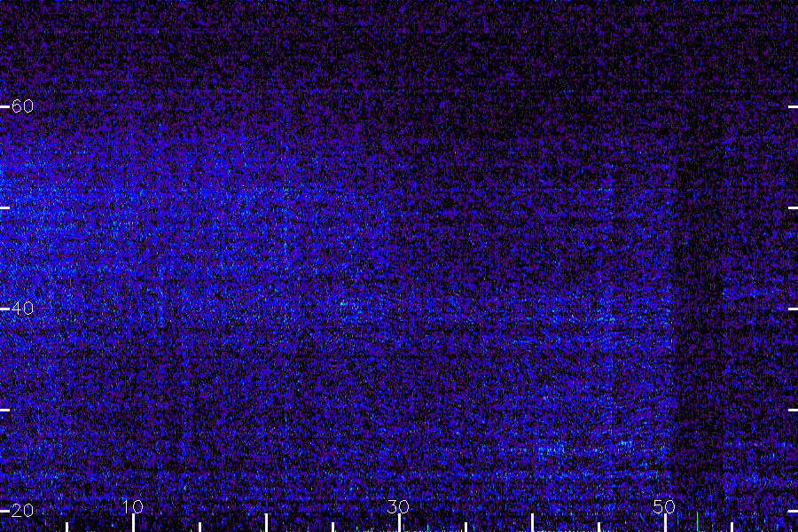This screenshot has height=532, width=798.
Task: Click the vertical axis label 60
Action: coord(22,106)
